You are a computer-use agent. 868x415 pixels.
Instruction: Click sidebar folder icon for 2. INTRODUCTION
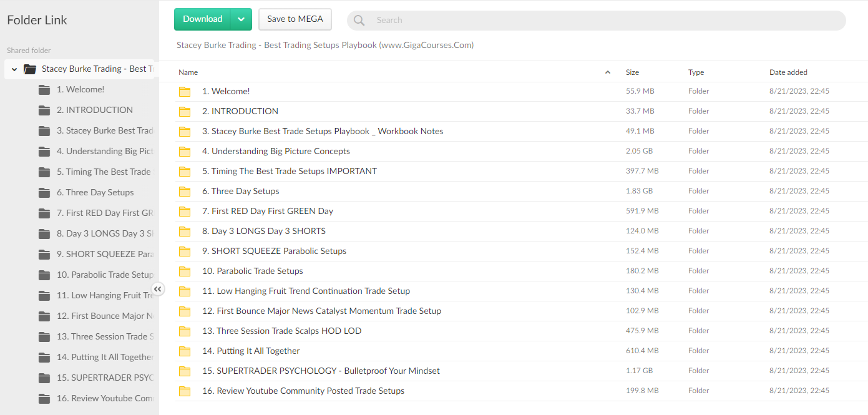click(x=44, y=110)
